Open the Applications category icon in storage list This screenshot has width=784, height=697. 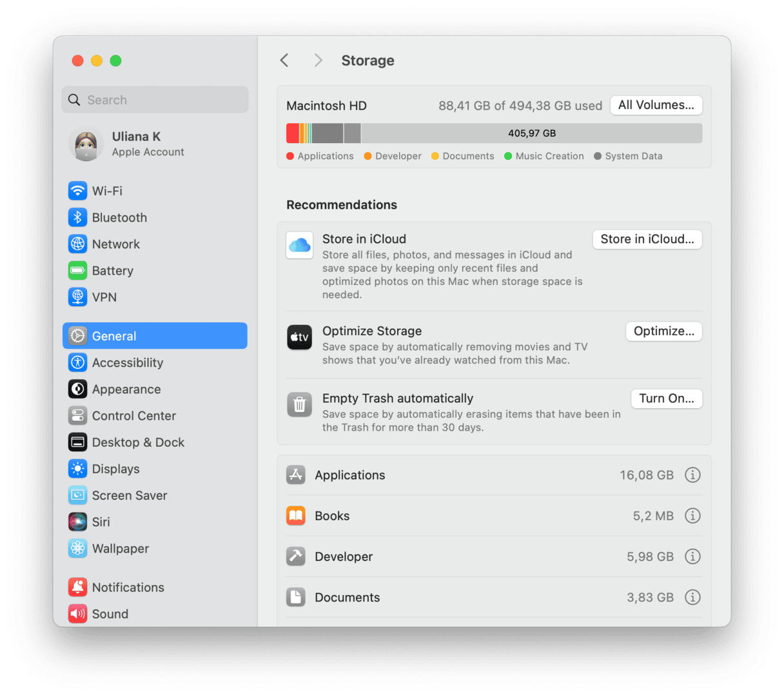[x=296, y=475]
